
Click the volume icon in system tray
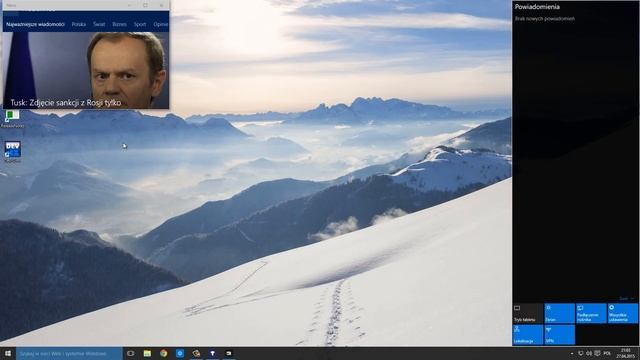tap(589, 353)
